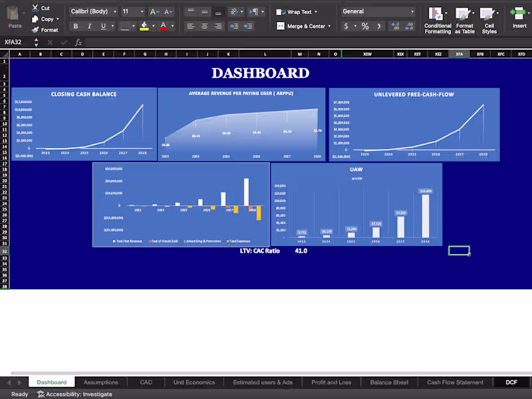This screenshot has height=399, width=532.
Task: Open the Fill Color dropdown arrow
Action: tap(153, 26)
